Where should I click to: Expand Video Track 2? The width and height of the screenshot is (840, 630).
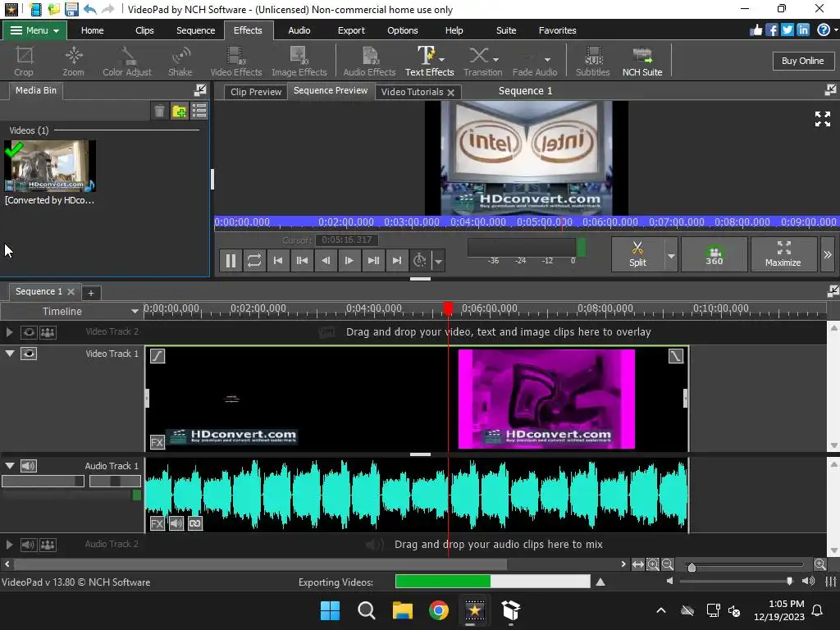pyautogui.click(x=9, y=333)
